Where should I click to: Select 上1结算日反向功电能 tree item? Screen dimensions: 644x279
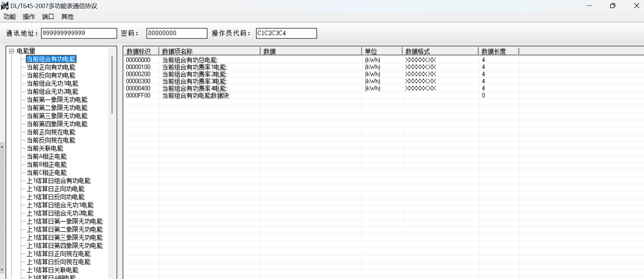coord(56,197)
